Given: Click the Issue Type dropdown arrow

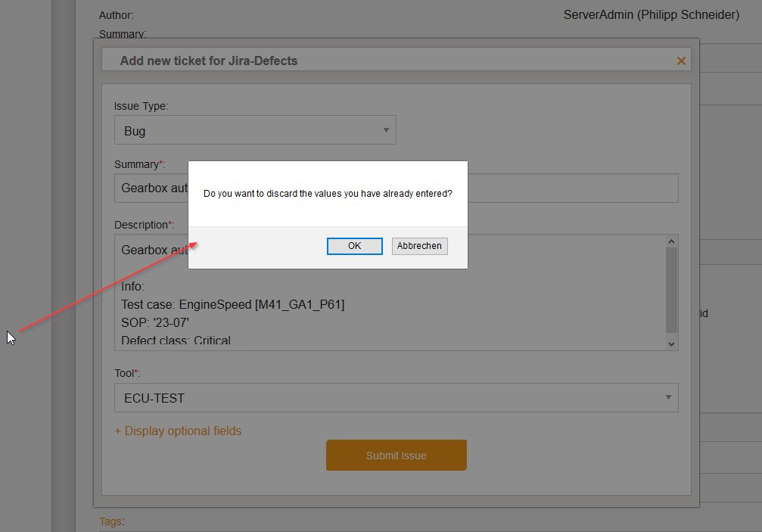Looking at the screenshot, I should coord(385,129).
